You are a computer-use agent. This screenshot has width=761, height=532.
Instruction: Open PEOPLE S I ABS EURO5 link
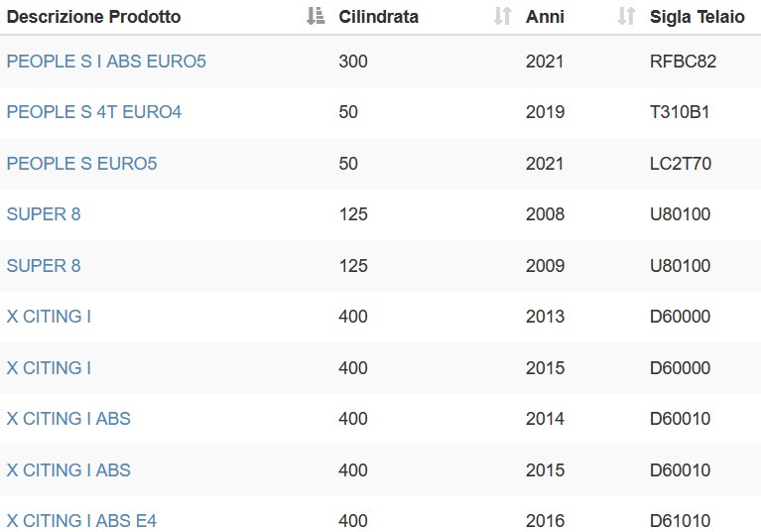click(106, 62)
